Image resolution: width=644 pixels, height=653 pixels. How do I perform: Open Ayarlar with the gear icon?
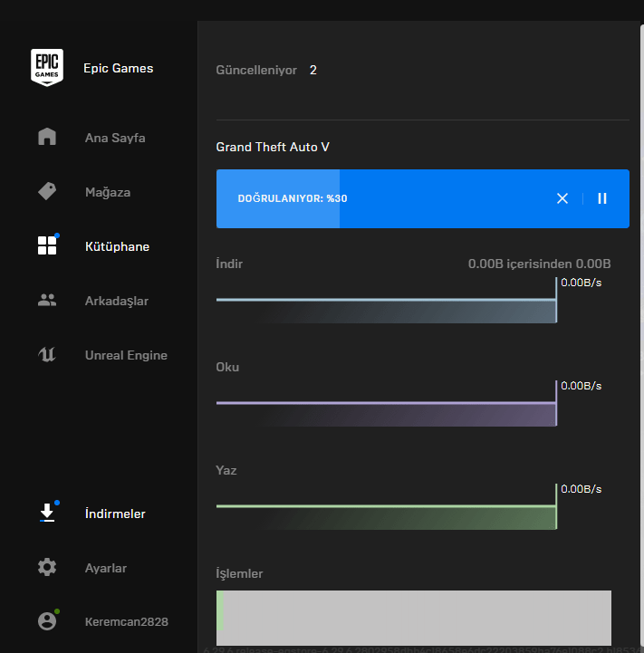click(47, 568)
